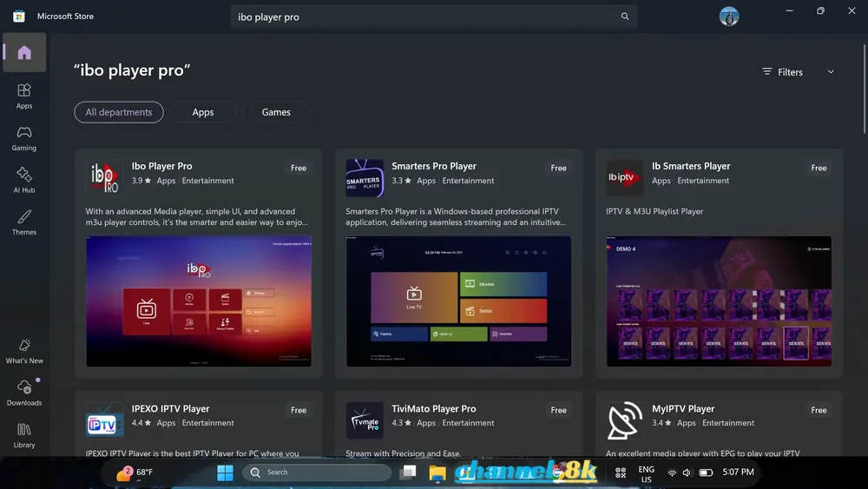Open MyIPTV Player title
Screen dimensions: 868x489
(683, 409)
